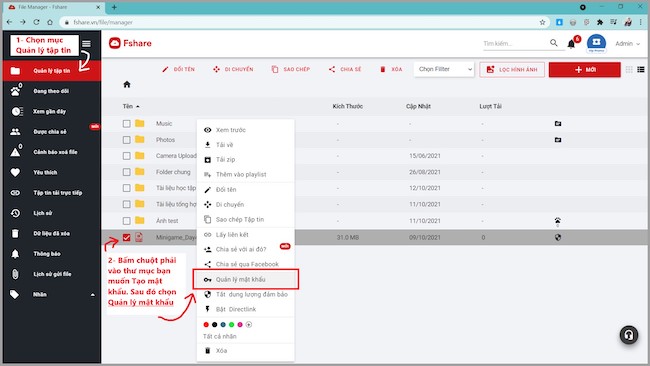Open Dữ liệu đã xóa trash
This screenshot has width=650, height=366.
(52, 233)
